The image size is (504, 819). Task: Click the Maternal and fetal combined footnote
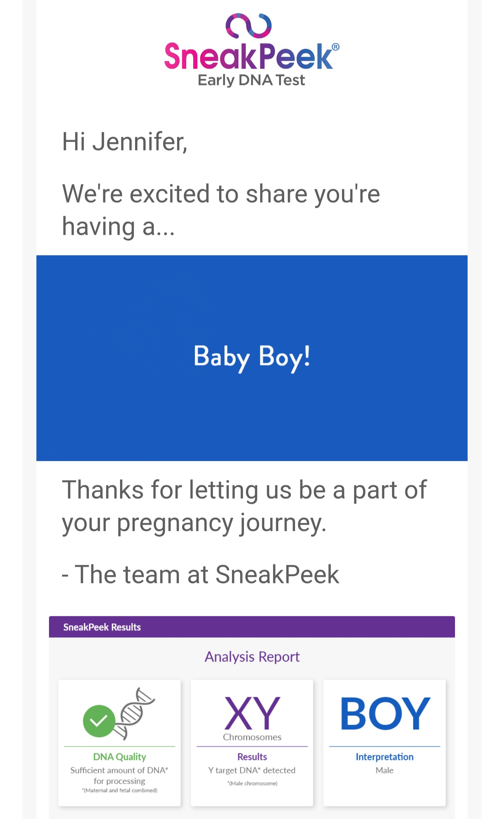(x=119, y=790)
